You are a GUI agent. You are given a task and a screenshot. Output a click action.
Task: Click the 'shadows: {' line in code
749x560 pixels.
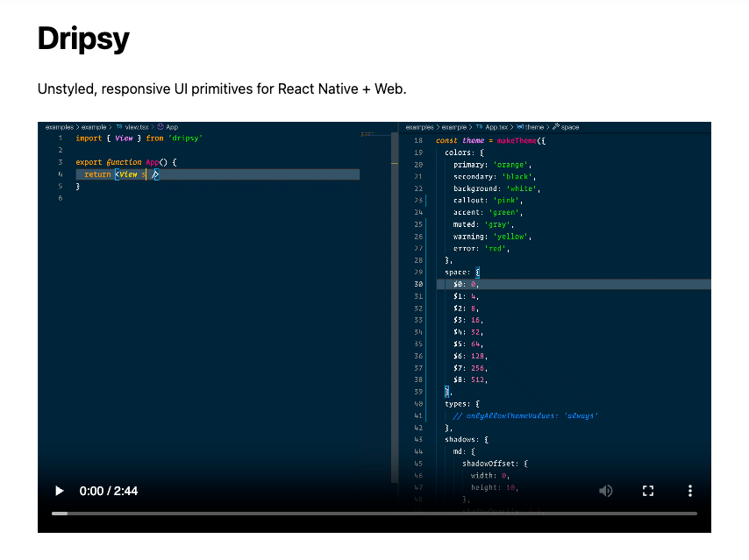click(466, 439)
